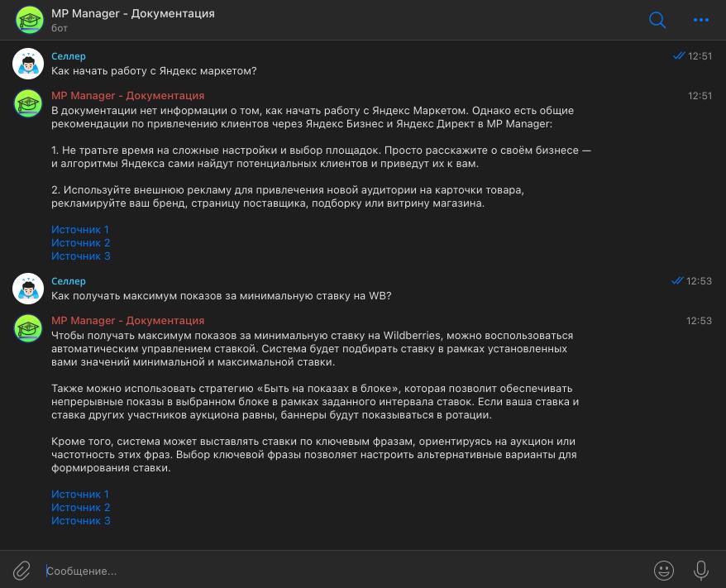Click bot avatar beside the Wildberries answer
The height and width of the screenshot is (588, 726).
tap(28, 328)
